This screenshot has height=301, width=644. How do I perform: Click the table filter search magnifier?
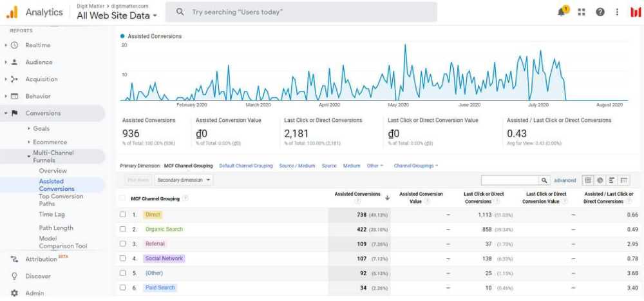point(544,180)
